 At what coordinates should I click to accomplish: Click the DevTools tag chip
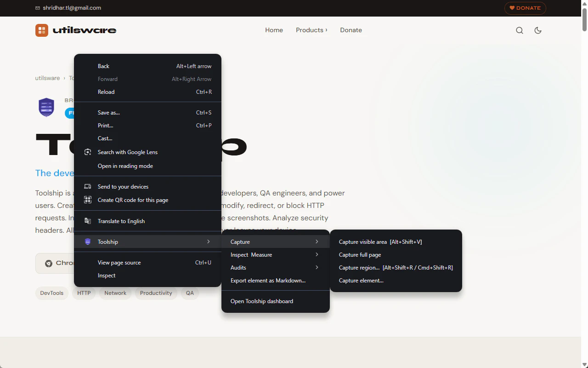click(52, 293)
